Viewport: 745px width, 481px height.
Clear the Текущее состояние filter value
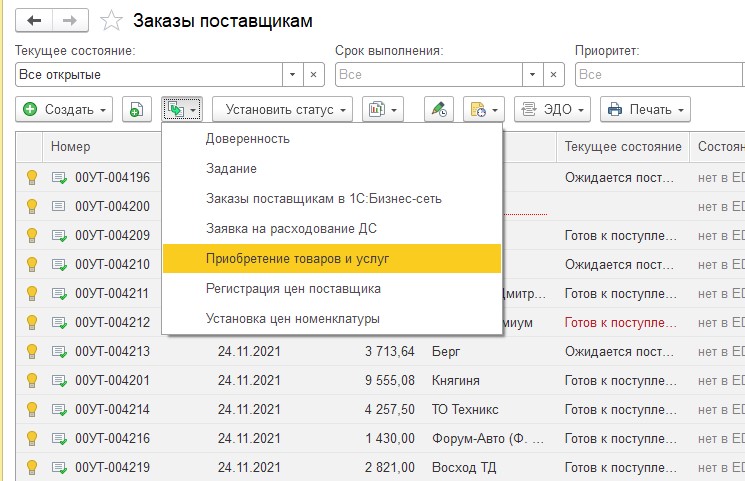pyautogui.click(x=314, y=75)
